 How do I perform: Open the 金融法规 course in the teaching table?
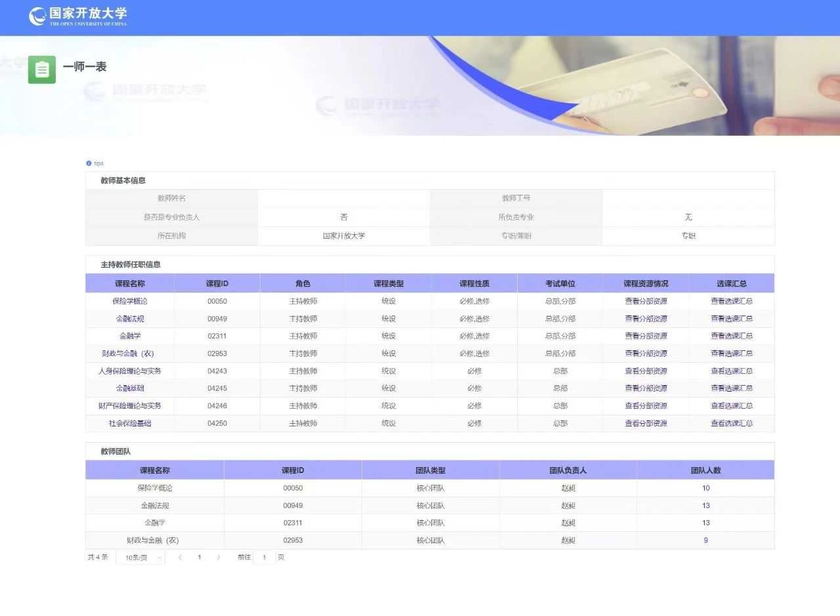point(129,319)
